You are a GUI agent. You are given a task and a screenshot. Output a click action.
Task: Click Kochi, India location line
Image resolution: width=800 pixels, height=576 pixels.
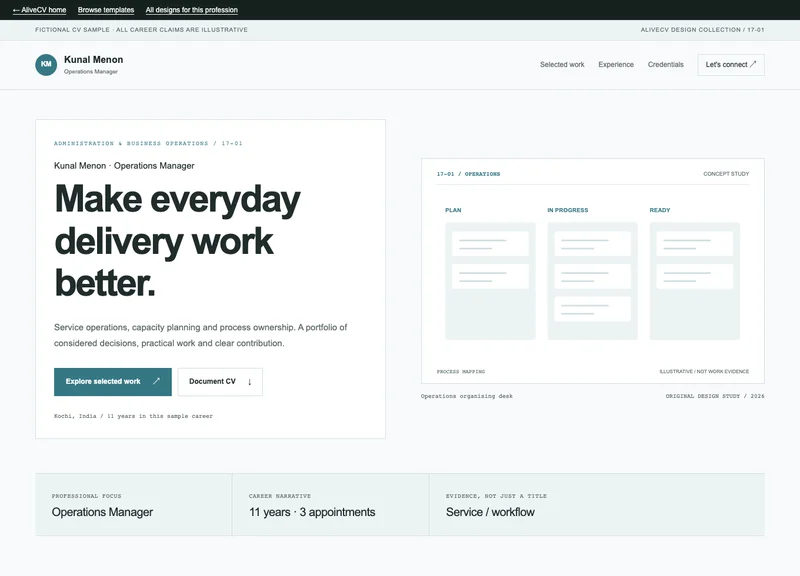[133, 416]
